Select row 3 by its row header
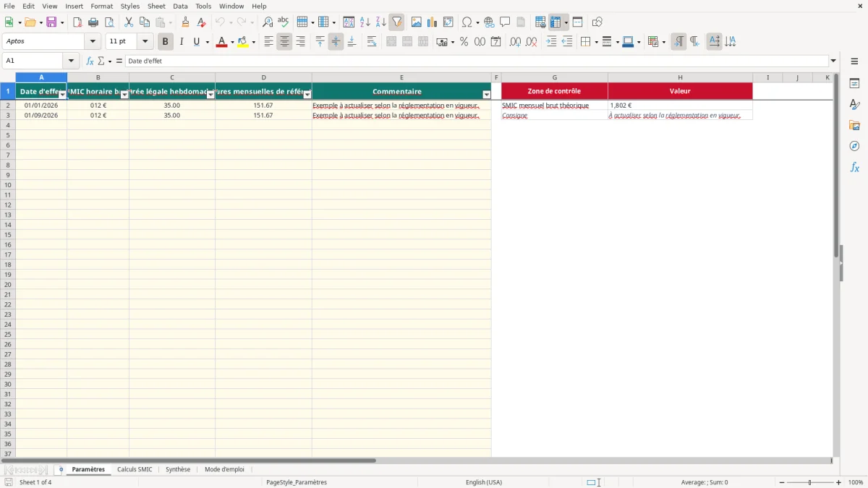This screenshot has height=488, width=868. click(x=8, y=115)
